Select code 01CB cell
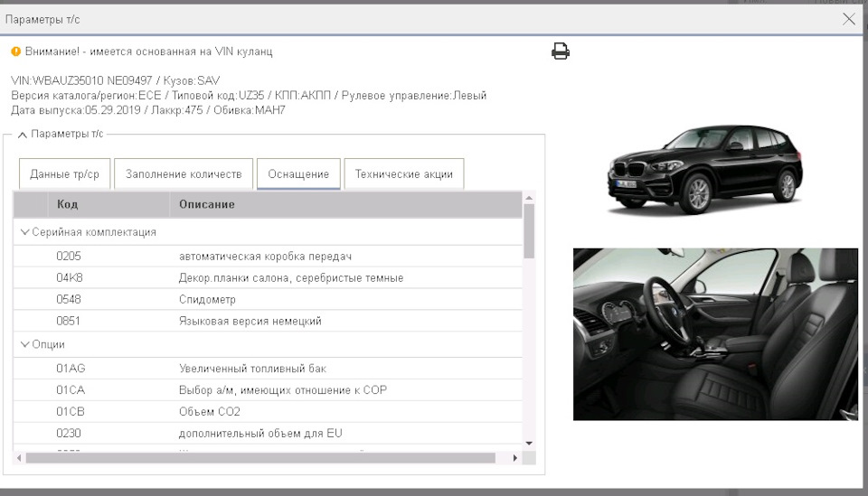868x496 pixels. [x=71, y=411]
